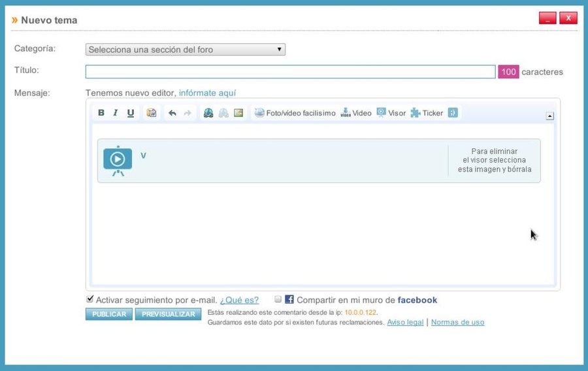
Task: Enable Compartir en mi muro de facebook
Action: tap(278, 299)
